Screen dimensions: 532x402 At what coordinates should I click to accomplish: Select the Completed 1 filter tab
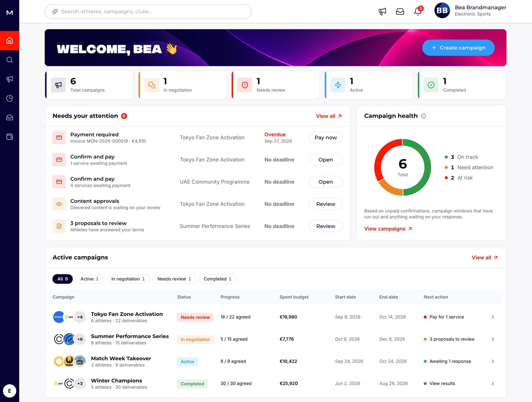point(217,279)
